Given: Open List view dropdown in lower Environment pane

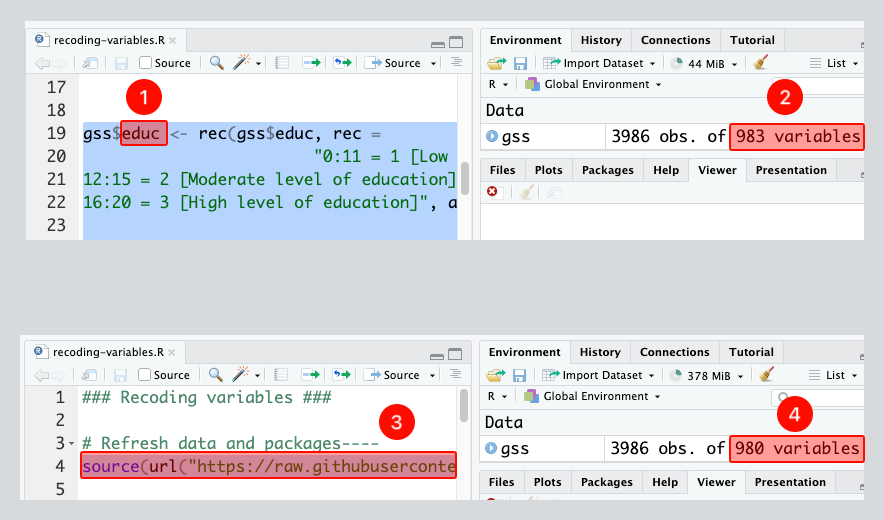Looking at the screenshot, I should click(x=833, y=375).
